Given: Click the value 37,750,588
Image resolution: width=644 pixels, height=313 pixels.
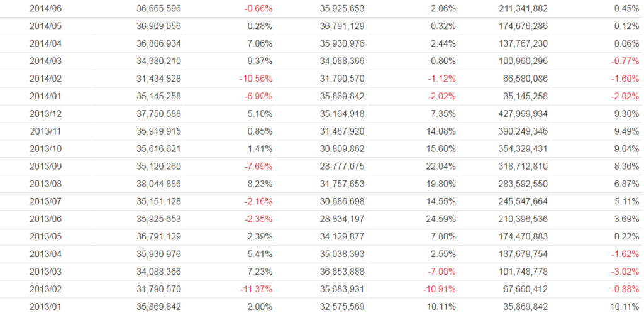Looking at the screenshot, I should pyautogui.click(x=158, y=114).
